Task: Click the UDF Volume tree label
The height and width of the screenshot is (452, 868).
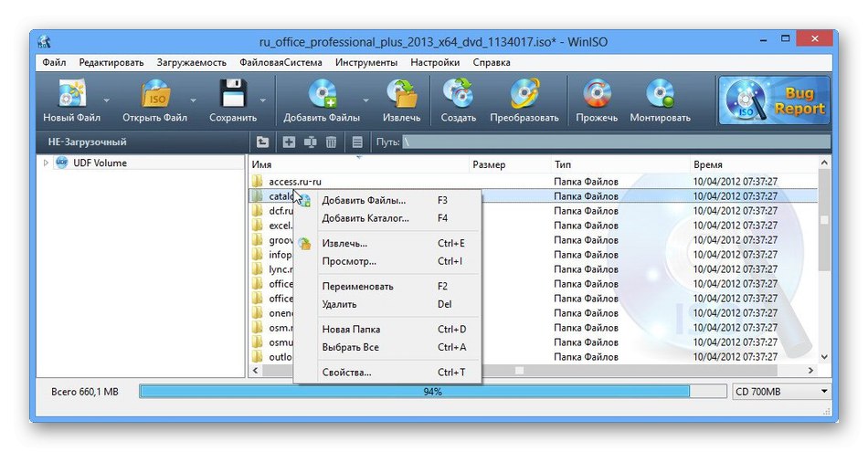Action: point(101,163)
